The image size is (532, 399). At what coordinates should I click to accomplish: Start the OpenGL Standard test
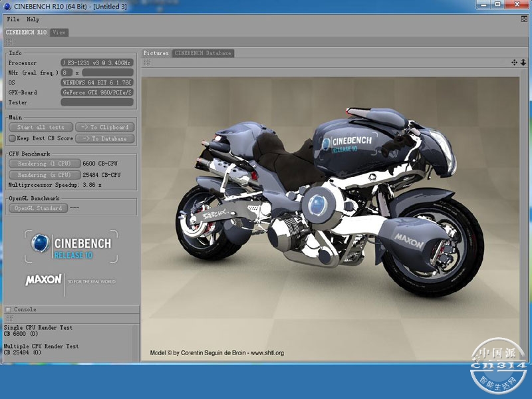pyautogui.click(x=38, y=208)
